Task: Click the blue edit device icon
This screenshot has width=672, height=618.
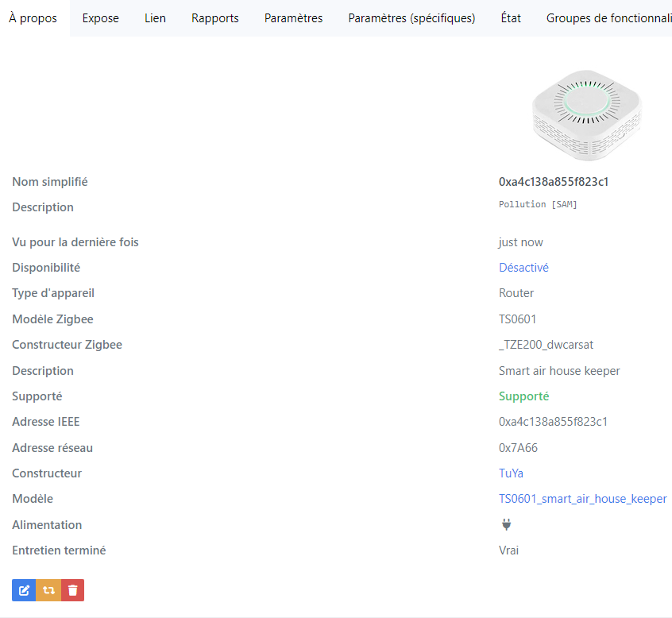Action: click(24, 590)
